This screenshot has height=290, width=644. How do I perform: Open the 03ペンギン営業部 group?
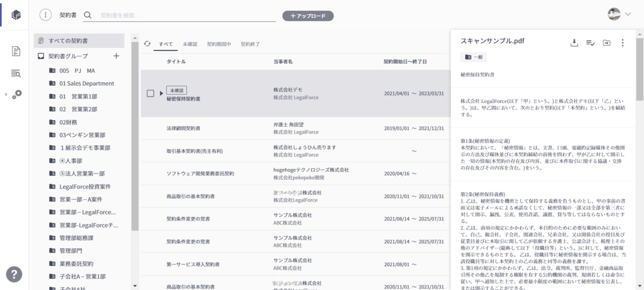(x=82, y=135)
